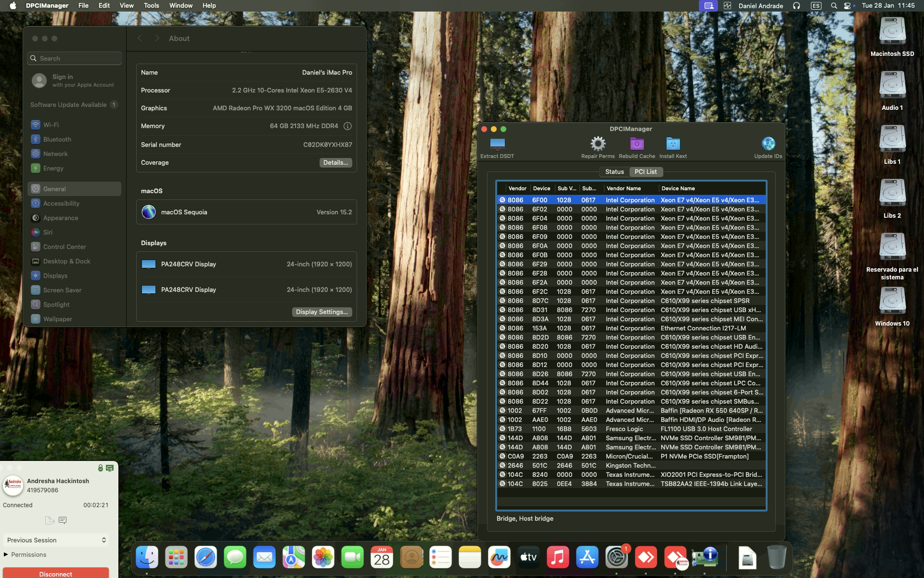Open Safari from the Dock
This screenshot has width=924, height=578.
point(205,557)
